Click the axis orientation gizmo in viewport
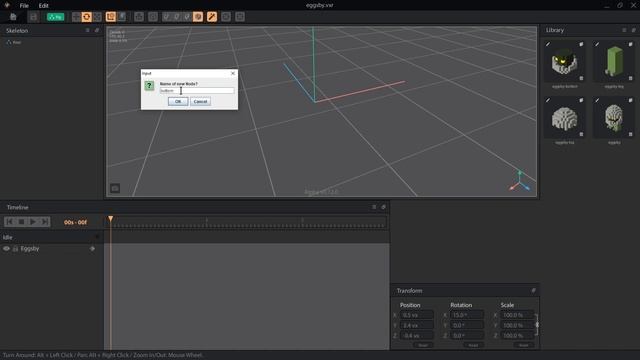Viewport: 640px width, 360px height. (x=519, y=181)
